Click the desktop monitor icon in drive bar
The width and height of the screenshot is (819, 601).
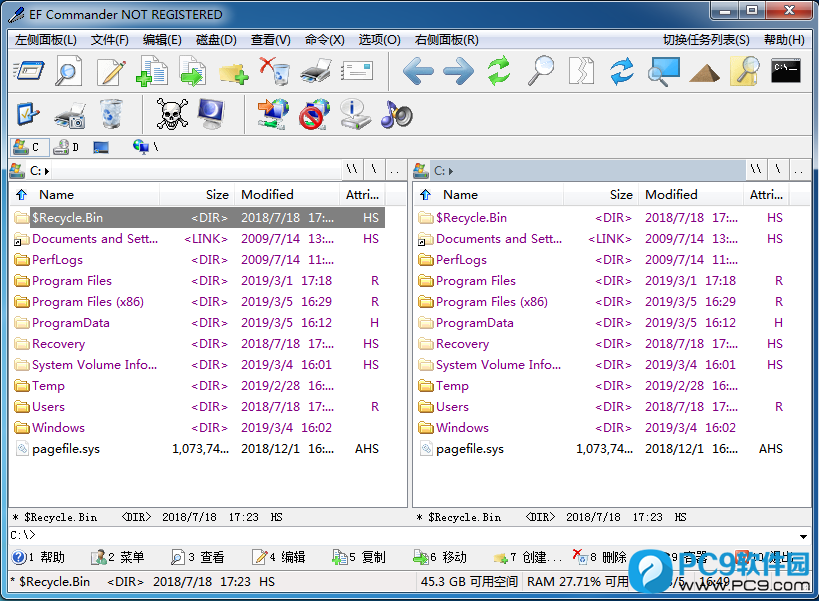tap(101, 148)
